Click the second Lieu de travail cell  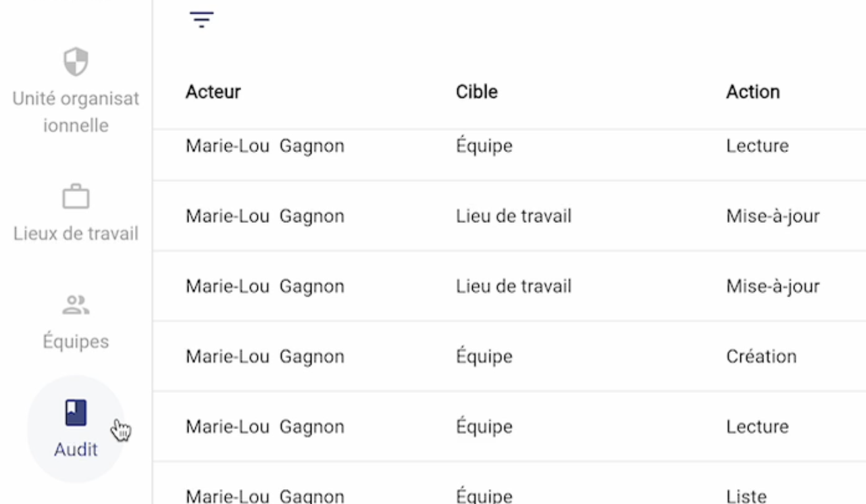point(513,286)
